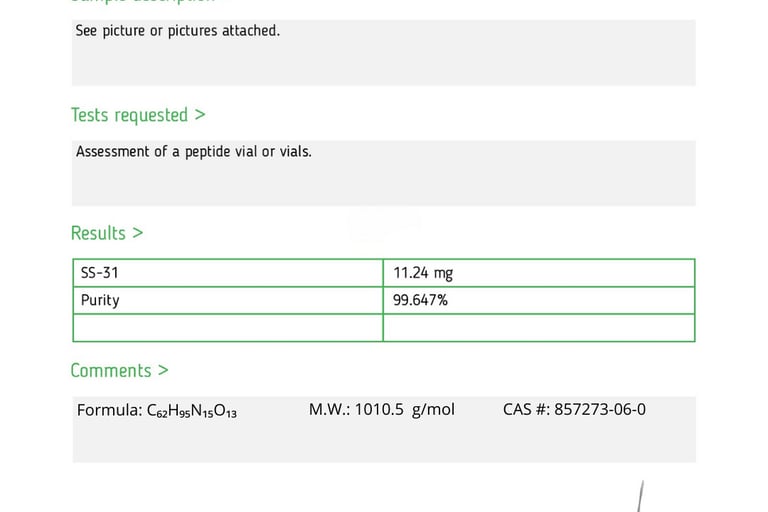
Task: Click the partially visible Sample description heading
Action: coord(140,2)
